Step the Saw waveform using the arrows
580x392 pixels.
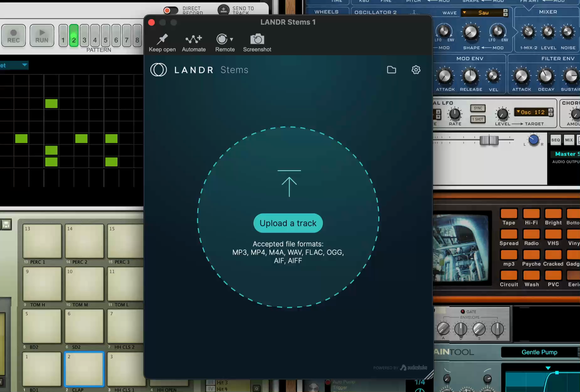click(505, 13)
